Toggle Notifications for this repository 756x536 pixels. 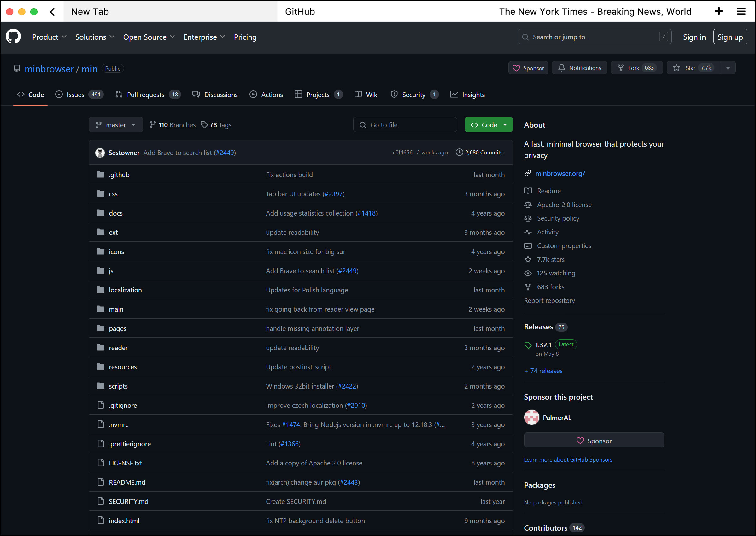(x=579, y=68)
